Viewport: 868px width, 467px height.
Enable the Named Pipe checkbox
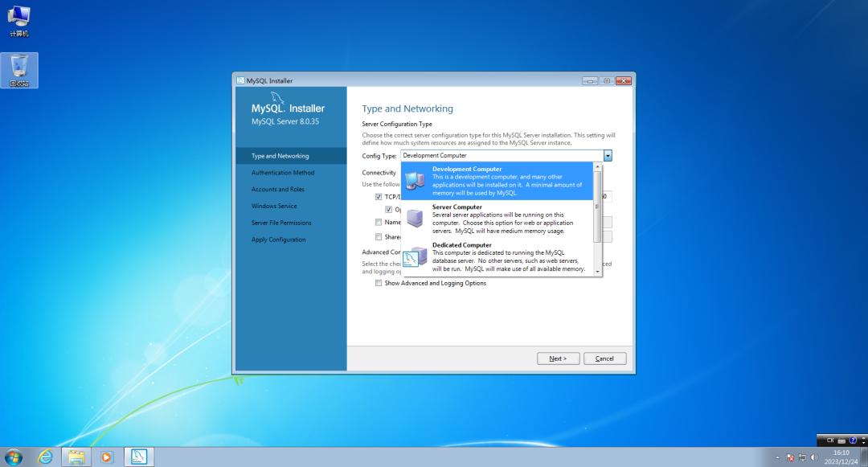(379, 222)
